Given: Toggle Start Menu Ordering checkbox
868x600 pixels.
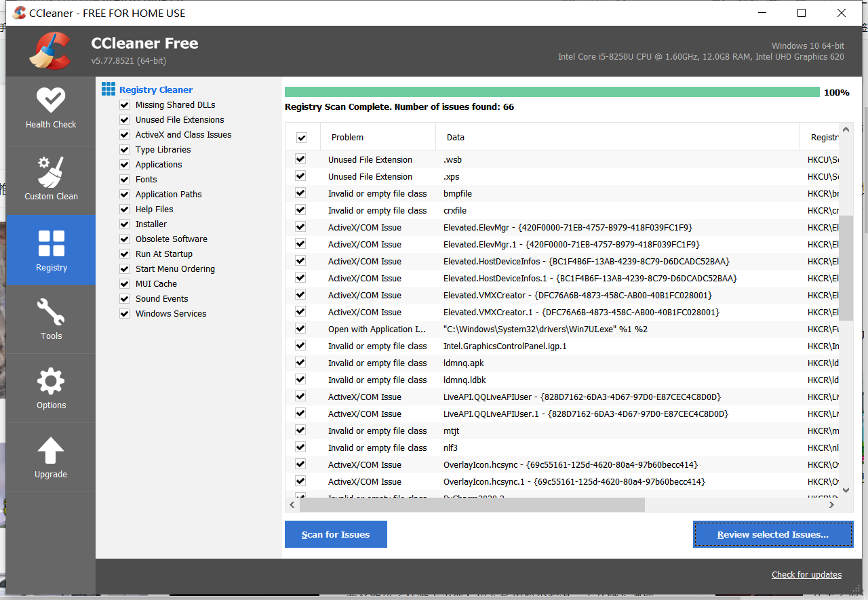Looking at the screenshot, I should (x=124, y=269).
